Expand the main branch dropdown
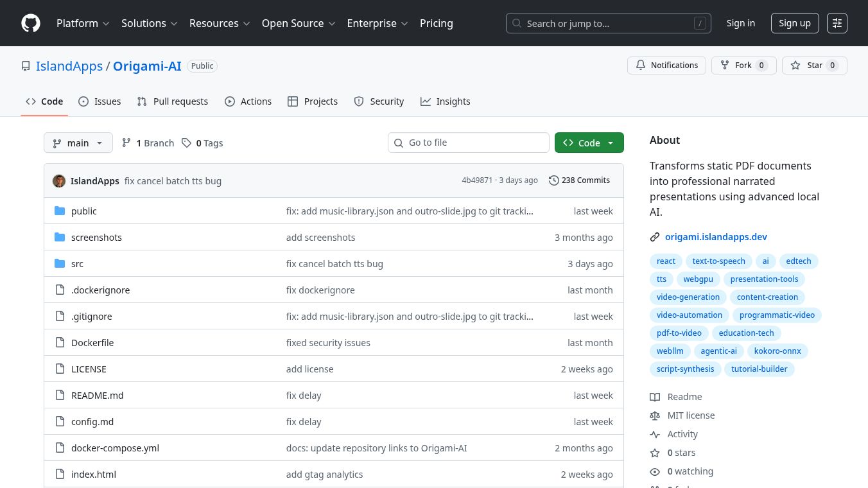This screenshot has width=868, height=488. tap(78, 143)
